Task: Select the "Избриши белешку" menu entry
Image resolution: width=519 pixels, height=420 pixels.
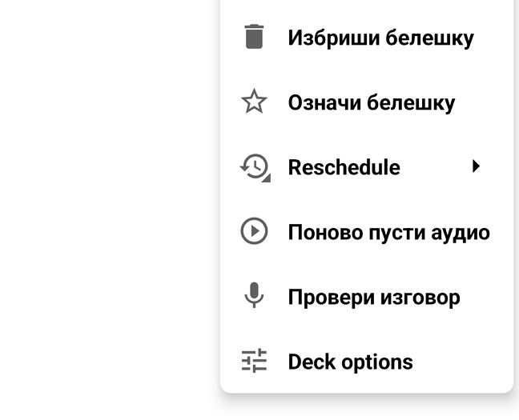Action: 380,38
